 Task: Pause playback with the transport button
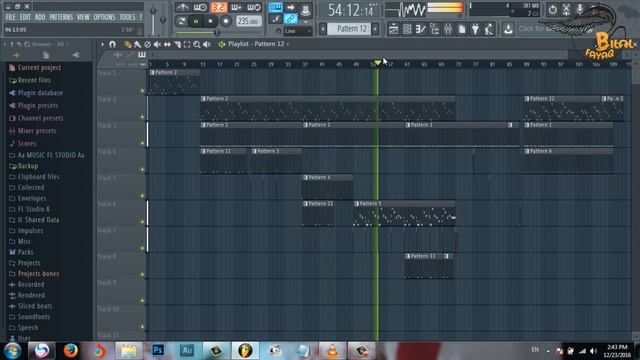click(196, 21)
